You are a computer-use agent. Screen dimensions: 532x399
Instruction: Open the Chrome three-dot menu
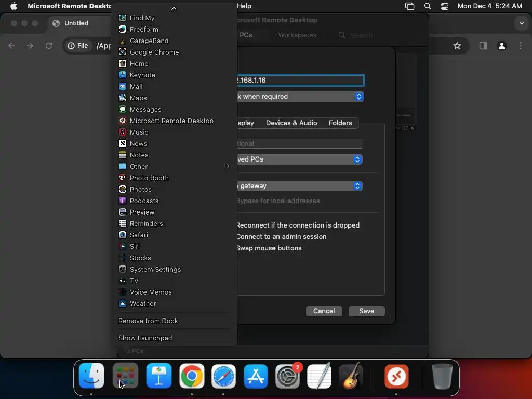pos(521,46)
